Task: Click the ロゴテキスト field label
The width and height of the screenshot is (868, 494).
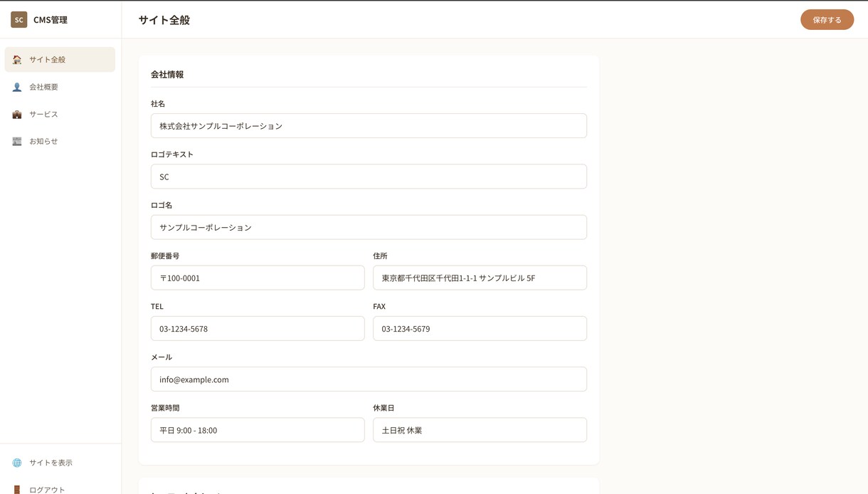Action: tap(172, 154)
